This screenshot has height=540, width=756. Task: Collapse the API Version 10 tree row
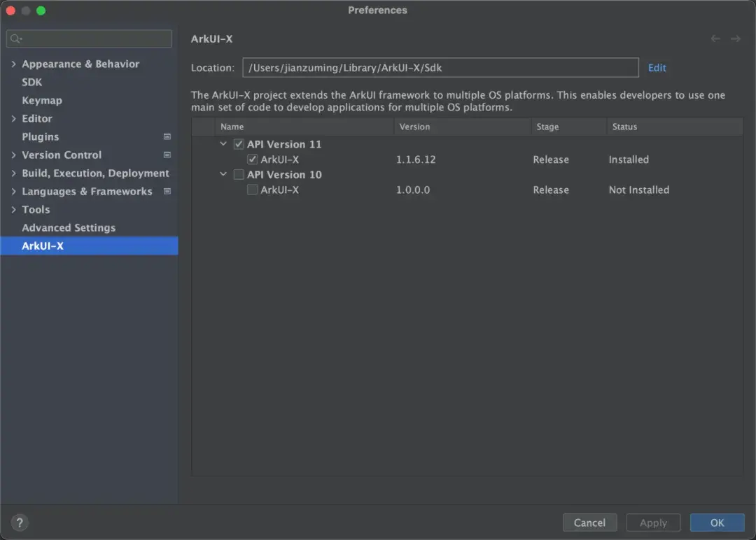tap(223, 175)
